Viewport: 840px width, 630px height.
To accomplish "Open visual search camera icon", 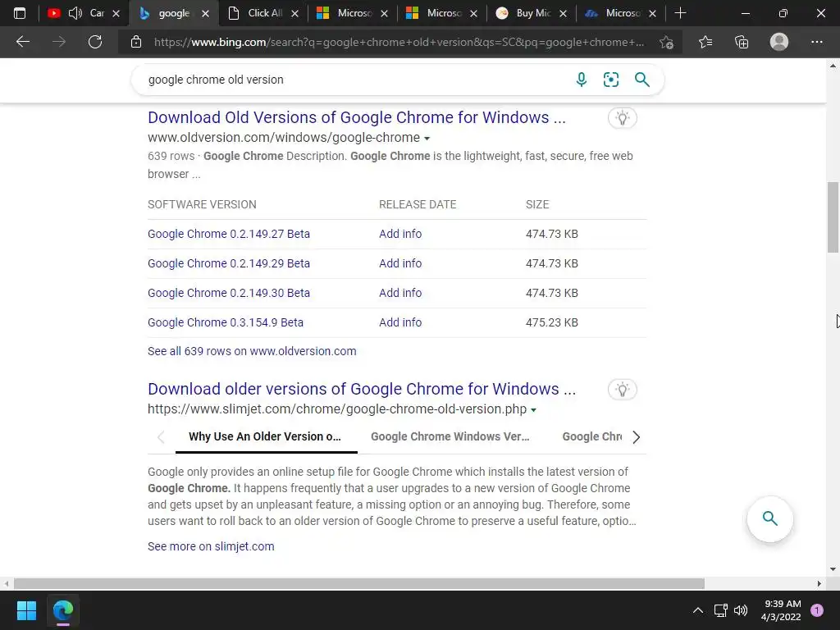I will (x=610, y=80).
